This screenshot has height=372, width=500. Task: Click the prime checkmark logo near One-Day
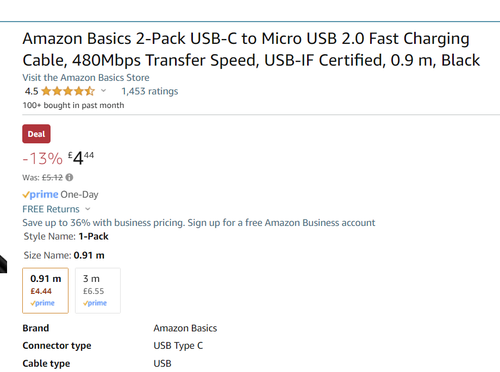(40, 194)
